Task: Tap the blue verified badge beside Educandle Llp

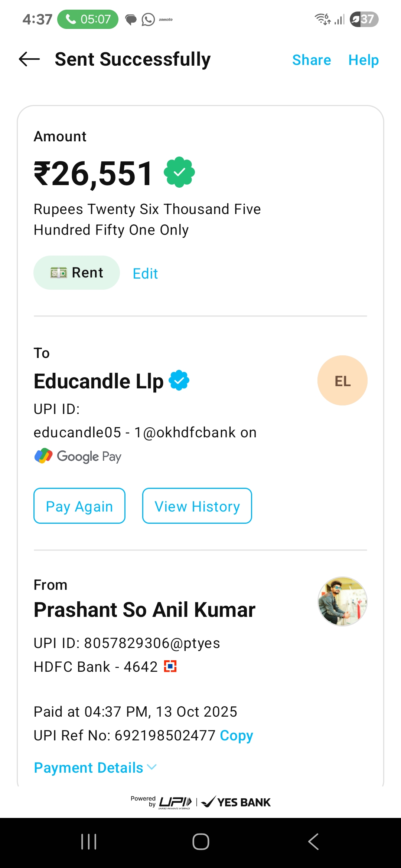Action: point(179,381)
